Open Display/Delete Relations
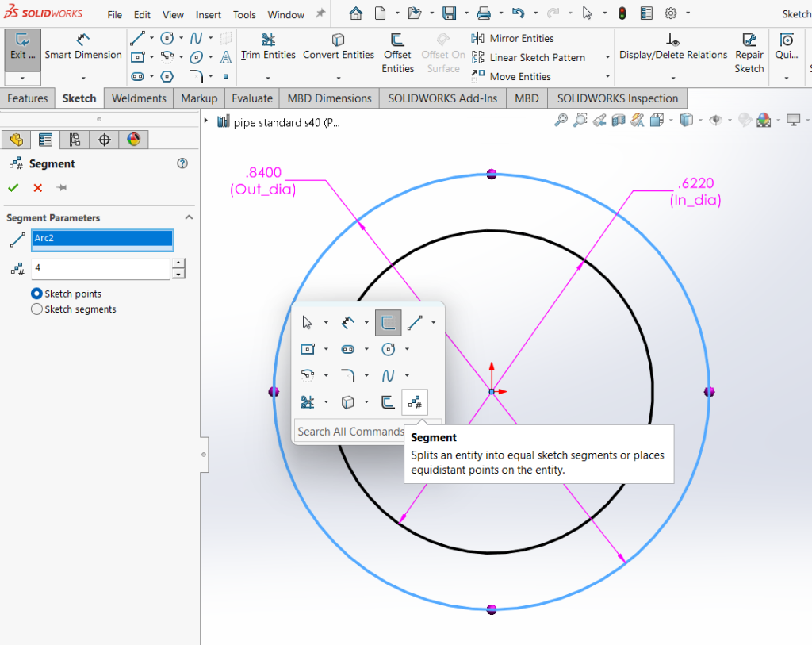This screenshot has height=645, width=812. click(x=672, y=48)
